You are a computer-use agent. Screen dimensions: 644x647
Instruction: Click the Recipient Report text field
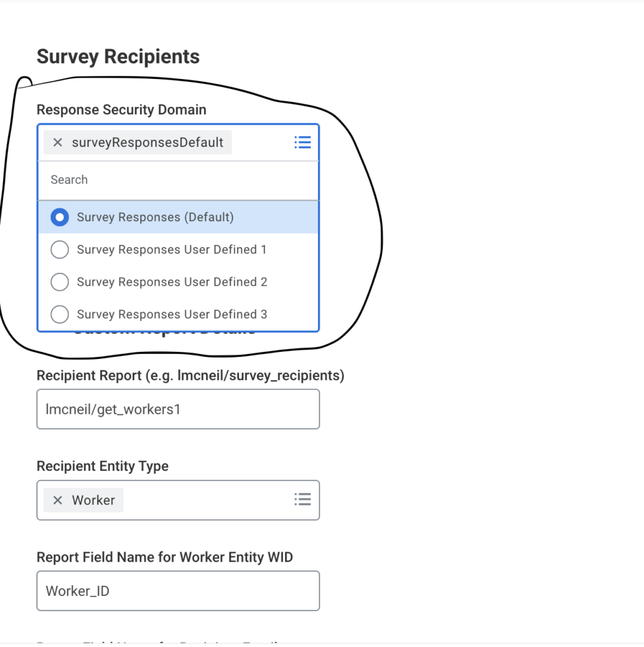(x=178, y=409)
